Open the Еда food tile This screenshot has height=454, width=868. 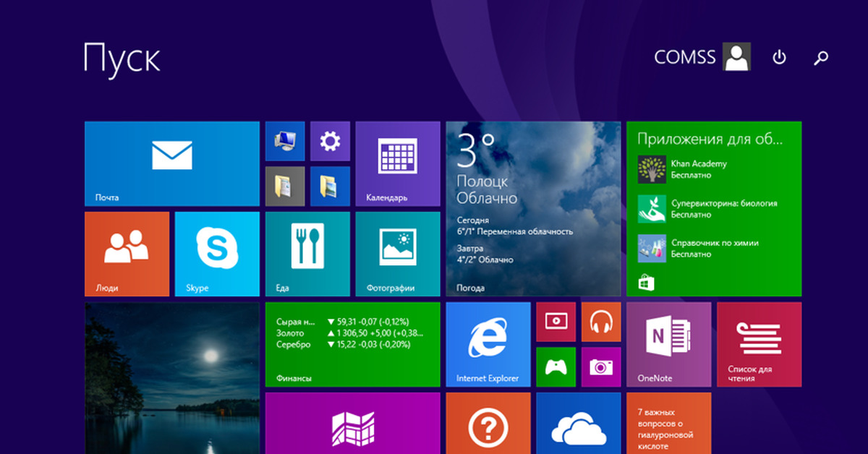click(x=307, y=254)
